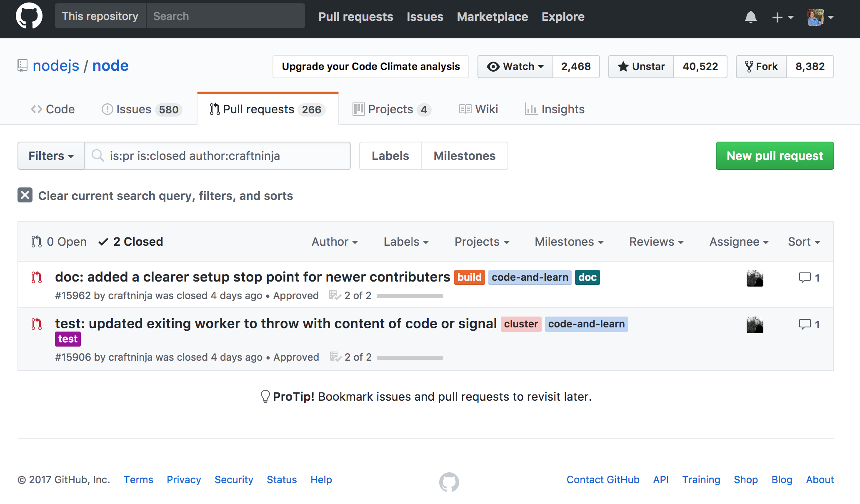Viewport: 860px width, 504px height.
Task: Expand the Reviews filter dropdown
Action: pos(657,242)
